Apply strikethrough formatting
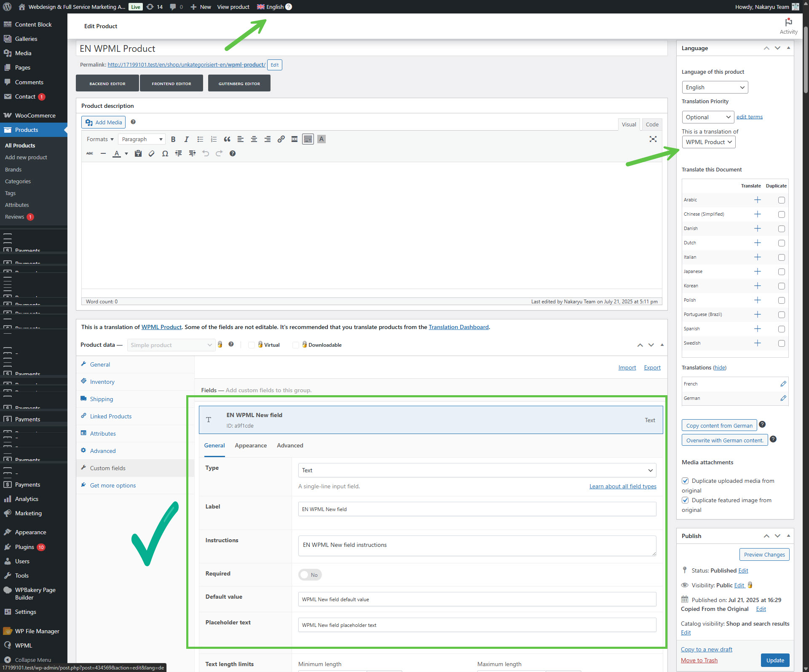 coord(90,153)
